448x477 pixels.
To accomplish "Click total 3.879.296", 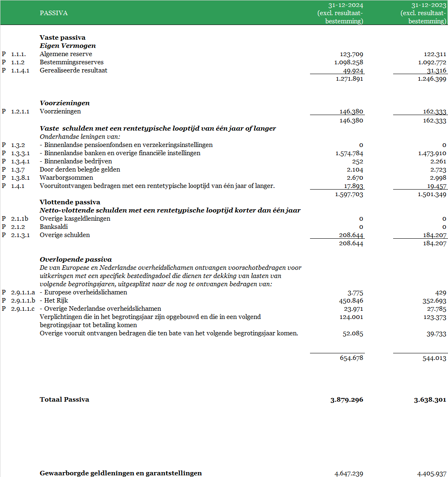I will click(x=347, y=400).
